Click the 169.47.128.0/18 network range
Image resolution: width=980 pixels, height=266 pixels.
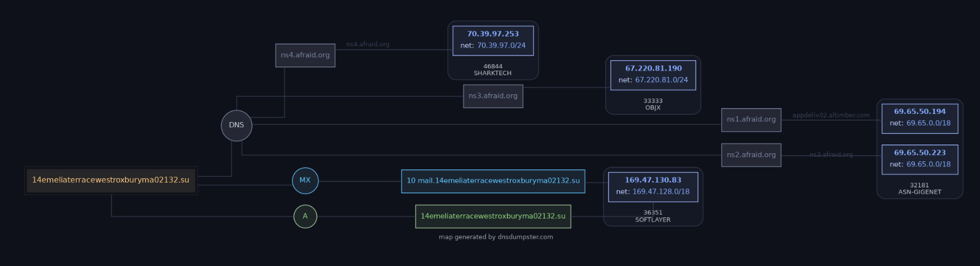click(660, 192)
